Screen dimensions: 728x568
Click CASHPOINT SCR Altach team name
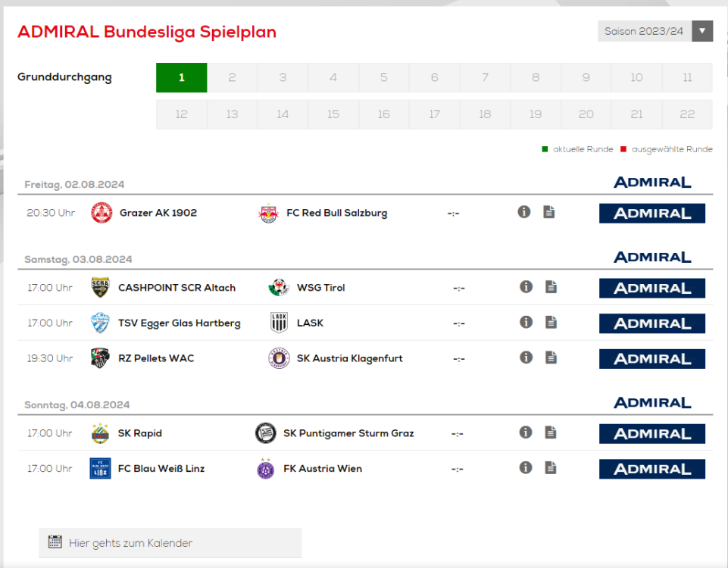coord(177,288)
